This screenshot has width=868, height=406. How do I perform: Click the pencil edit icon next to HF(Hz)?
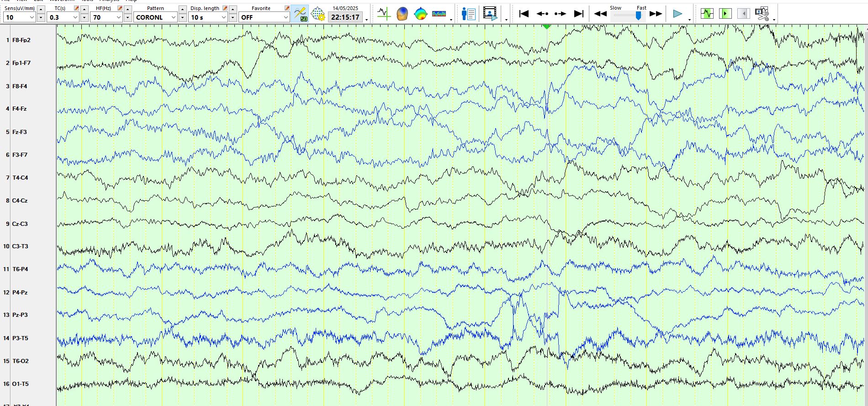pyautogui.click(x=120, y=8)
